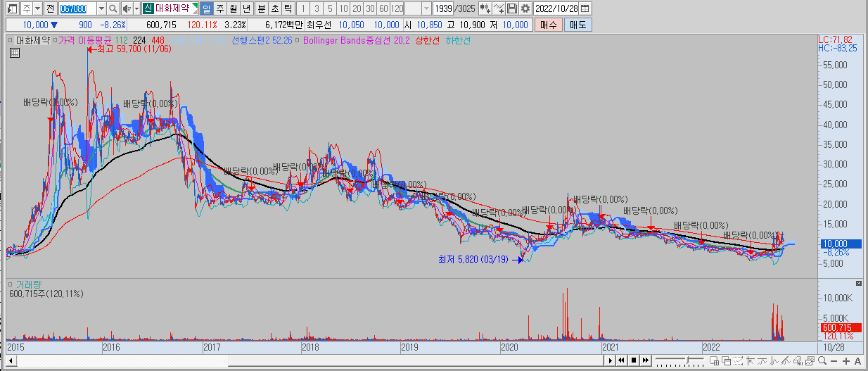Click the 매도 sell button
The image size is (868, 371).
point(577,25)
